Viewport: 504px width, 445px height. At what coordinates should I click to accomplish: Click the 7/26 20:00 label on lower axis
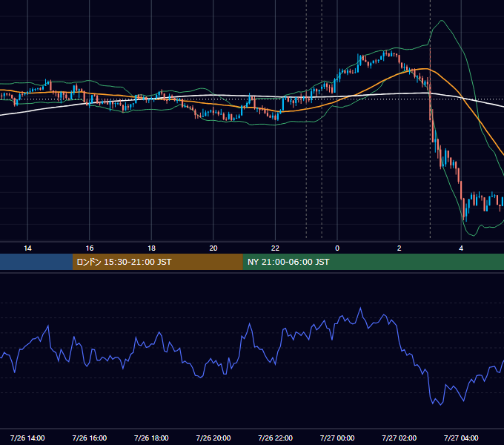tap(213, 438)
